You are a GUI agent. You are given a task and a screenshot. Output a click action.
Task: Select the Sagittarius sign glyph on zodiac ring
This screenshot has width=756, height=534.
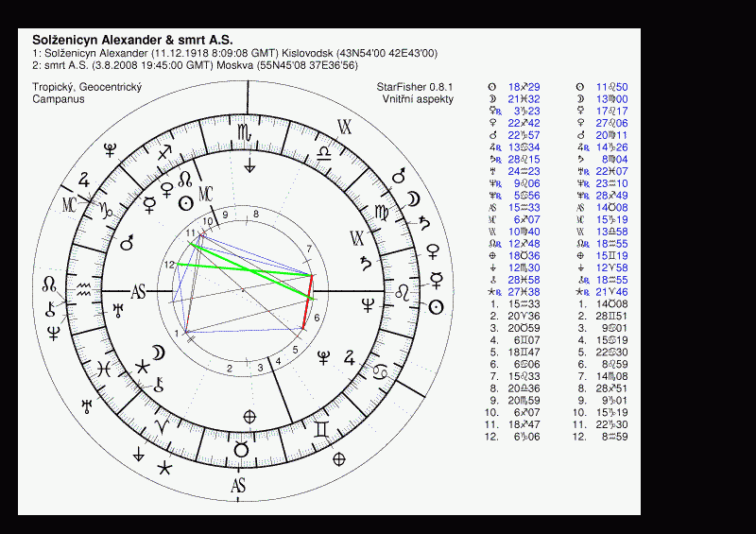[165, 152]
